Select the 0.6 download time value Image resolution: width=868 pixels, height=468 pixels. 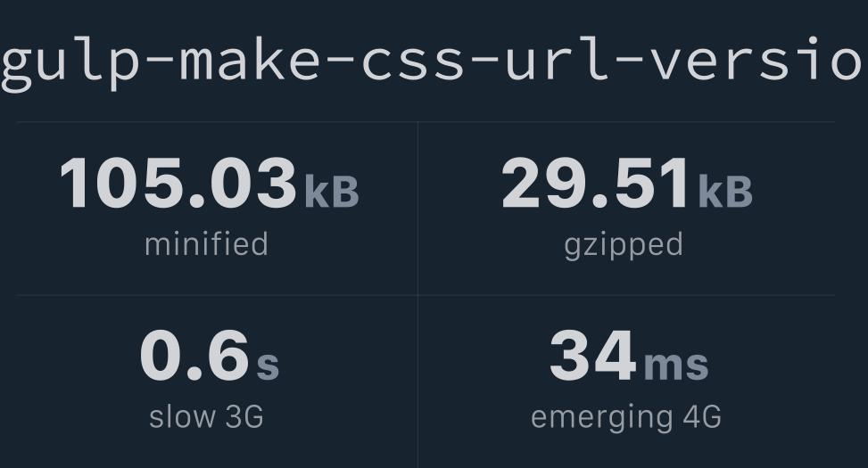pyautogui.click(x=194, y=355)
